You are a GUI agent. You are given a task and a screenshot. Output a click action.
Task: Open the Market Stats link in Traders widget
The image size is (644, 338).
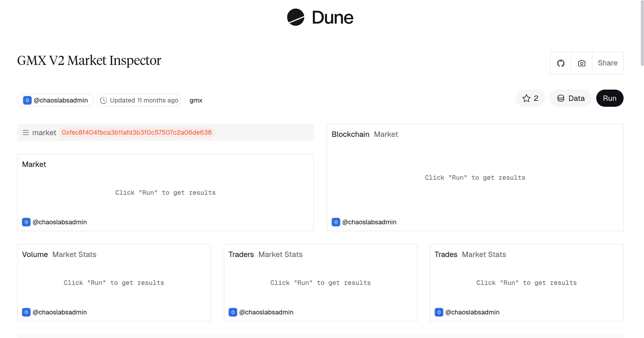(280, 254)
